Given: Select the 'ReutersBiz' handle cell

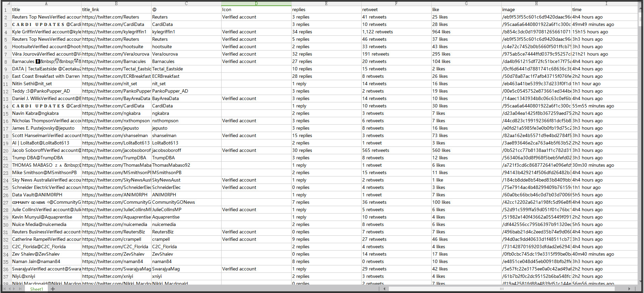Looking at the screenshot, I should pyautogui.click(x=186, y=232).
